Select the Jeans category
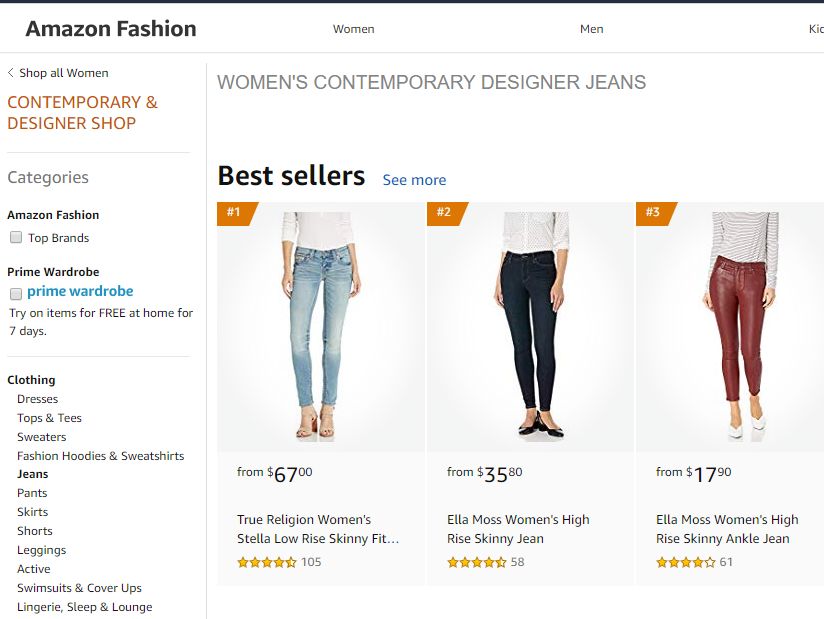824x619 pixels. point(32,474)
